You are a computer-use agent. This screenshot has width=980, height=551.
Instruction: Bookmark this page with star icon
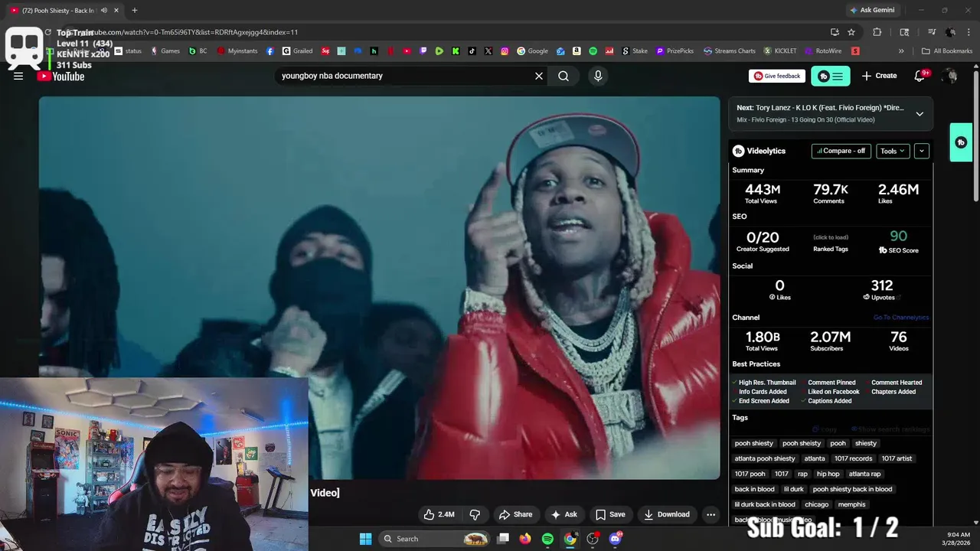tap(851, 32)
